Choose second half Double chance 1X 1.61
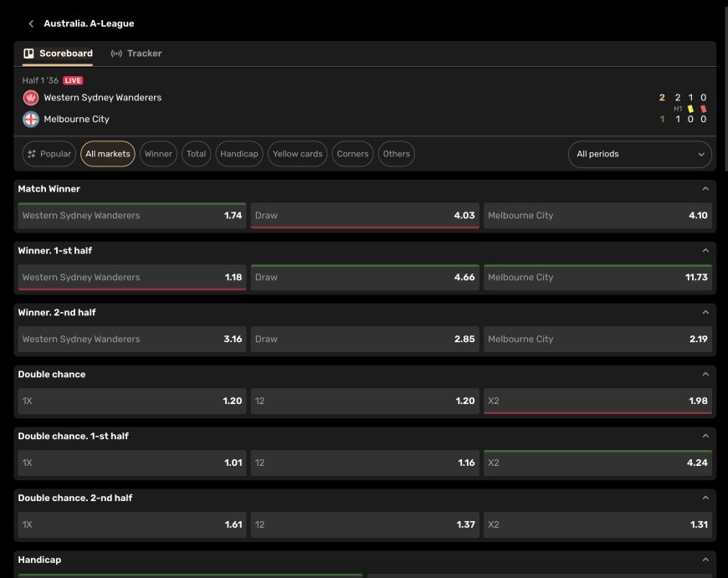Screen dimensions: 728x578 [x=132, y=524]
